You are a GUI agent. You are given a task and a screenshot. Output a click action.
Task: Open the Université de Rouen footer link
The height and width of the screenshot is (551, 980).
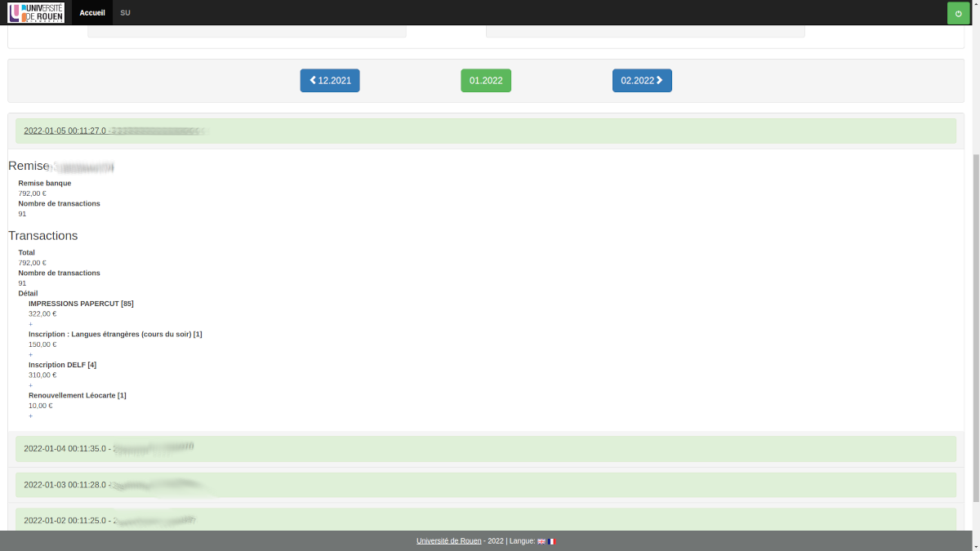pos(448,541)
